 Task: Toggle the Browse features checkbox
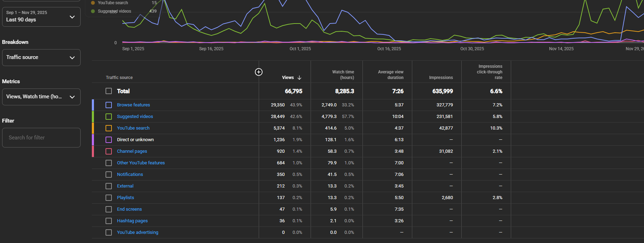pyautogui.click(x=109, y=105)
